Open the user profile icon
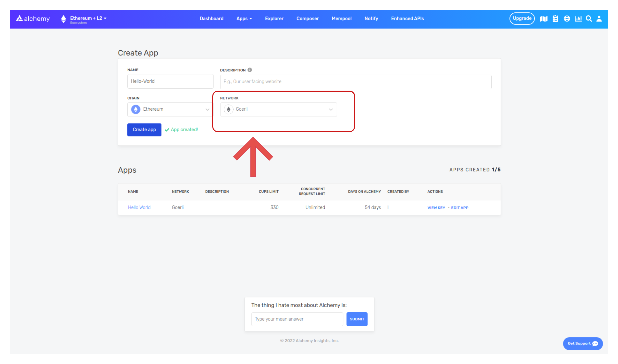 [x=599, y=19]
